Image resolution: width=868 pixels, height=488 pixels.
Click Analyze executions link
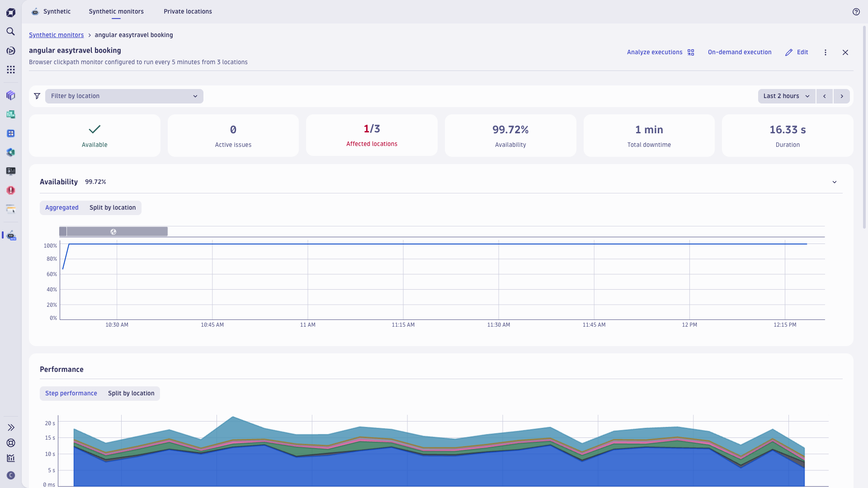point(660,52)
